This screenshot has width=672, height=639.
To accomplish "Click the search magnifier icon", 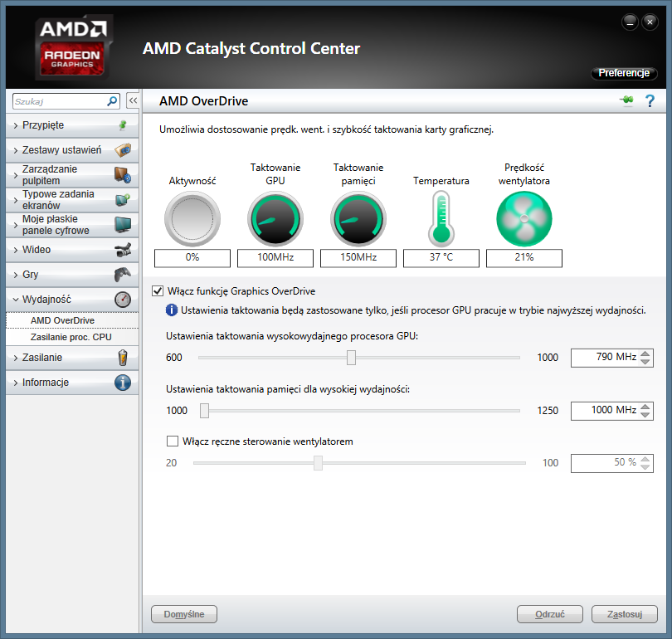I will point(112,101).
